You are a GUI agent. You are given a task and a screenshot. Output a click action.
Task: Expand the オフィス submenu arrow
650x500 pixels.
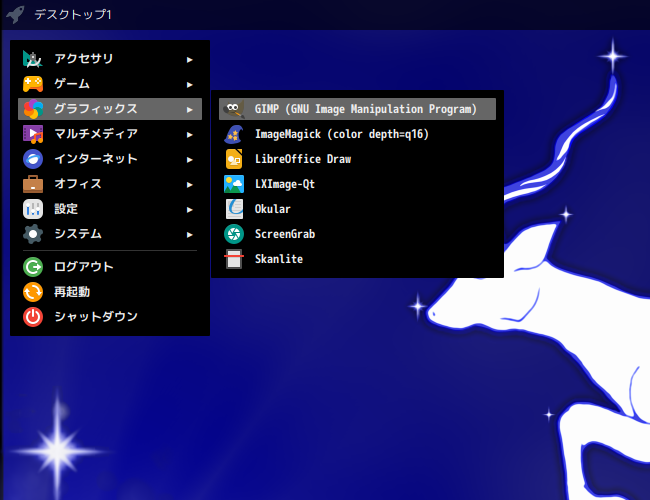[189, 184]
